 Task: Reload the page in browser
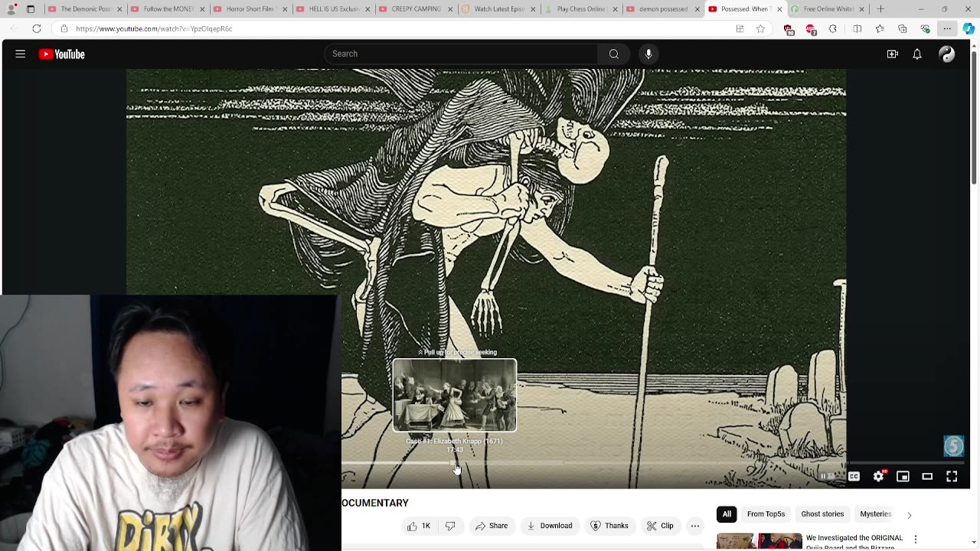(x=37, y=28)
